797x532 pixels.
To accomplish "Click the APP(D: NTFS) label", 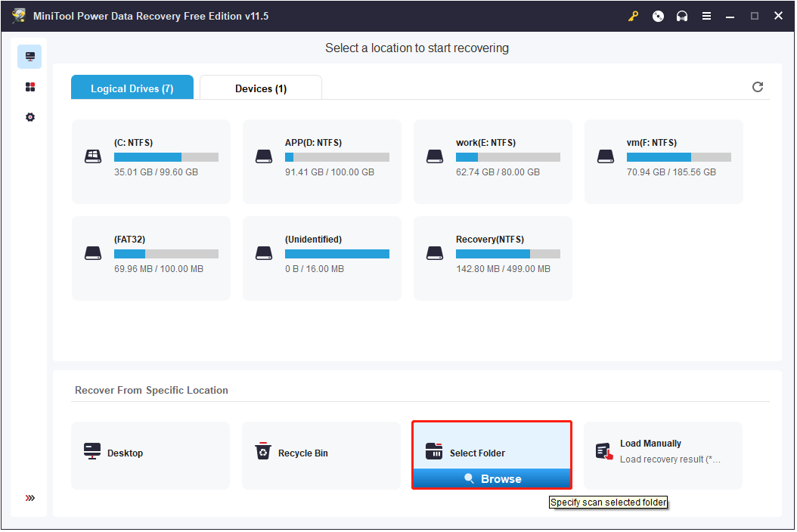I will [x=313, y=143].
